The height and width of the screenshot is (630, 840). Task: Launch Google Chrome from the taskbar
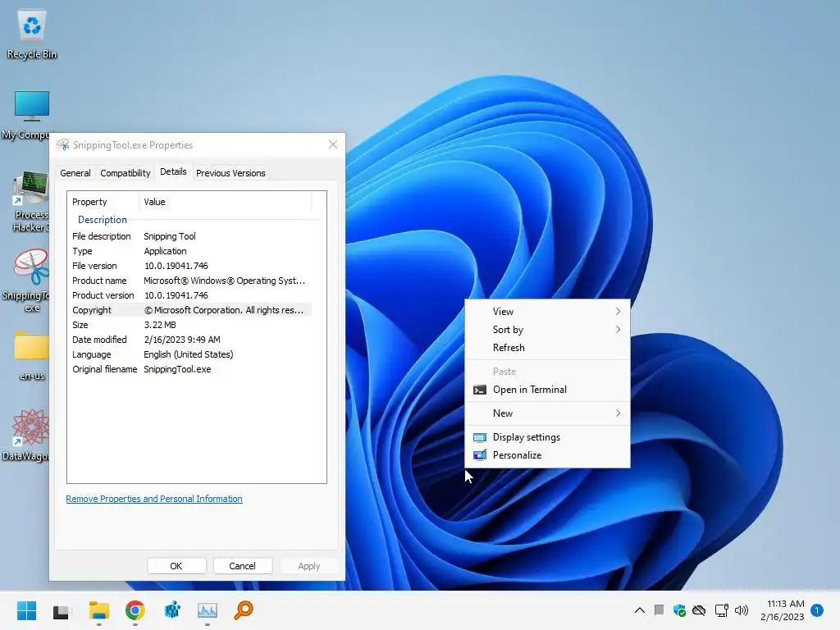135,610
